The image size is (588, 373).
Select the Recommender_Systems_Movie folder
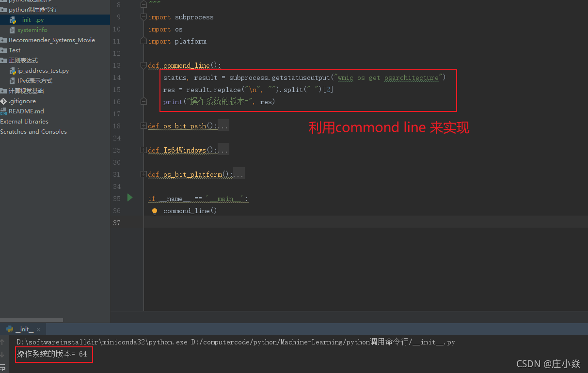pyautogui.click(x=52, y=40)
